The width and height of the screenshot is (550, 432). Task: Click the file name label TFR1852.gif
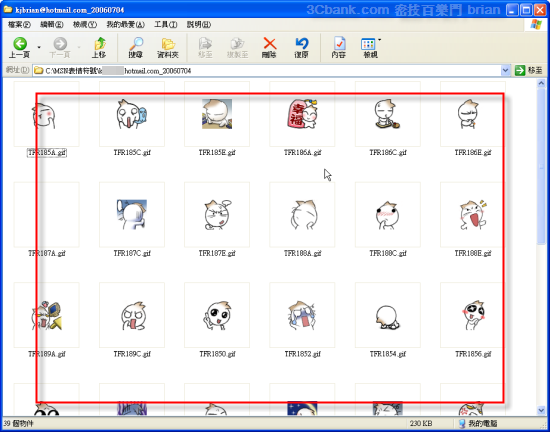pos(302,354)
